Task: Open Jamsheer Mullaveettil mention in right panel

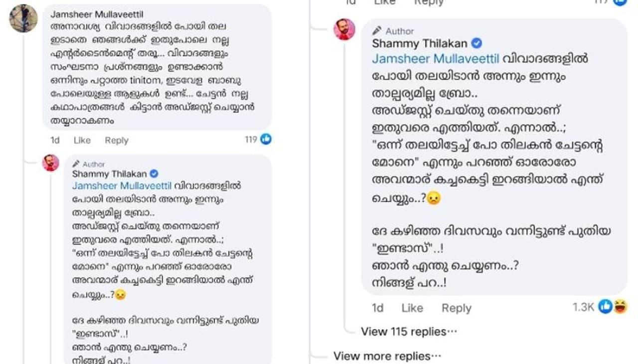Action: [435, 59]
